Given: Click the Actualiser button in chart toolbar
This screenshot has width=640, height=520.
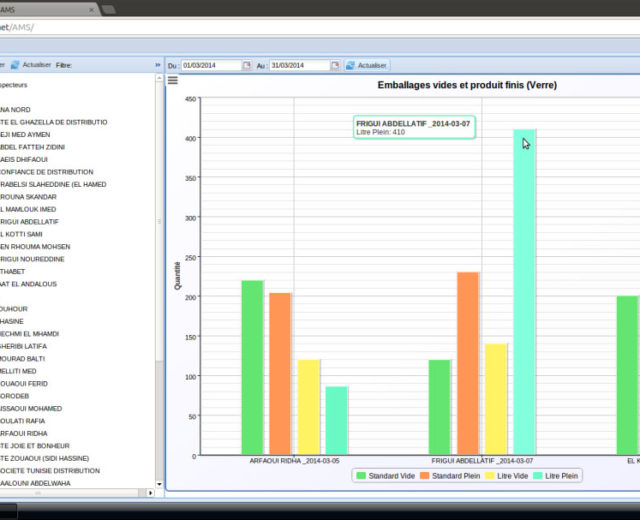Looking at the screenshot, I should point(371,65).
